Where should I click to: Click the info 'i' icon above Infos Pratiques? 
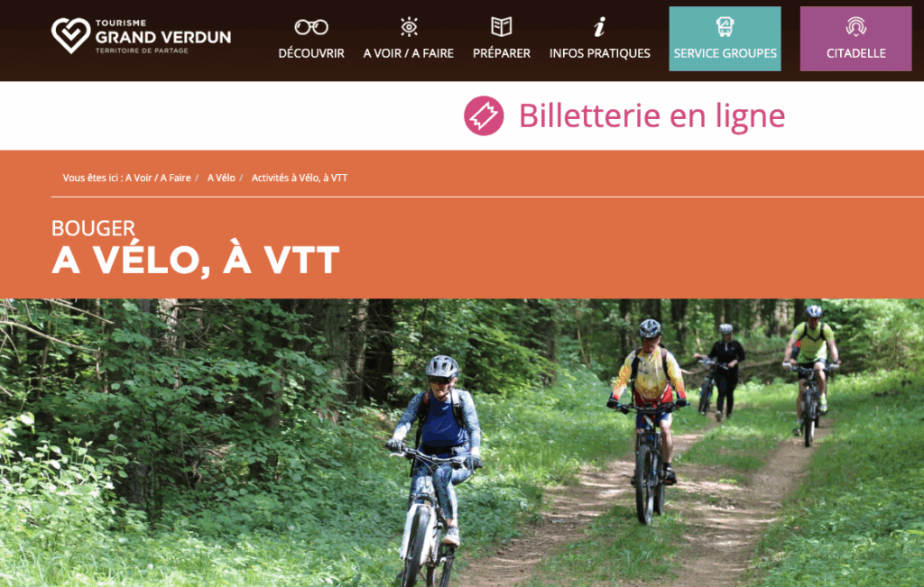point(599,27)
